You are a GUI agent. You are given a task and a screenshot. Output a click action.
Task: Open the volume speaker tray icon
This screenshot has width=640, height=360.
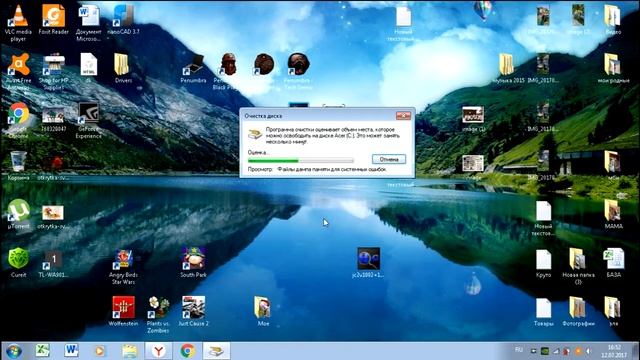pyautogui.click(x=589, y=351)
